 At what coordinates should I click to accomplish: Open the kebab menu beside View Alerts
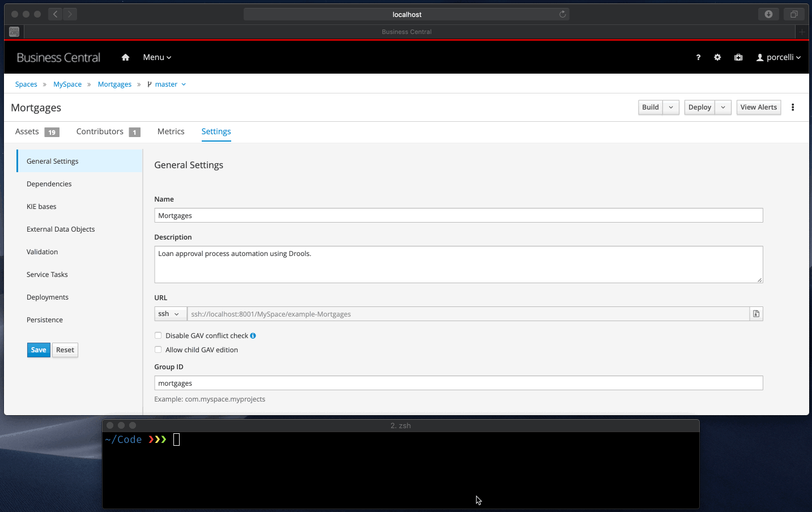pos(793,108)
